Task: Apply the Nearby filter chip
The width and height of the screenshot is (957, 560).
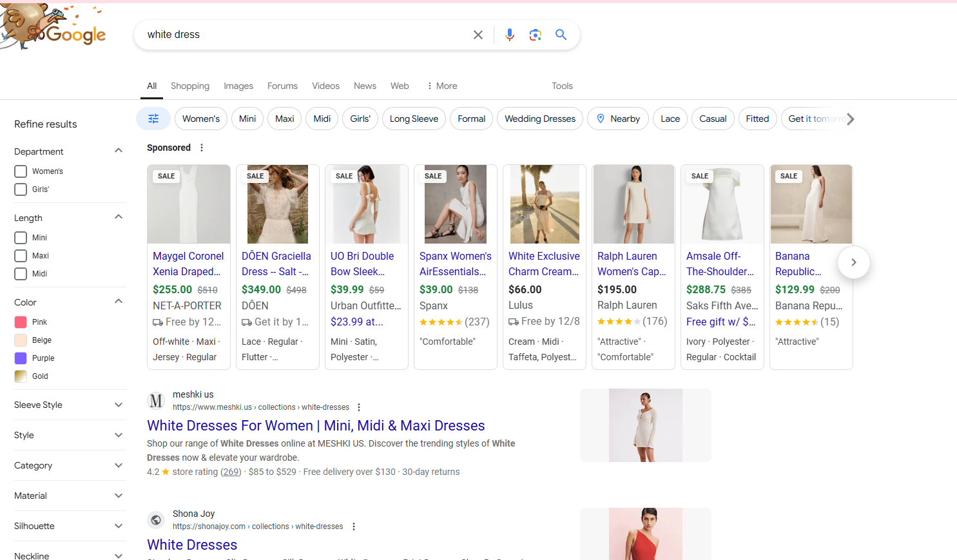Action: [x=618, y=119]
